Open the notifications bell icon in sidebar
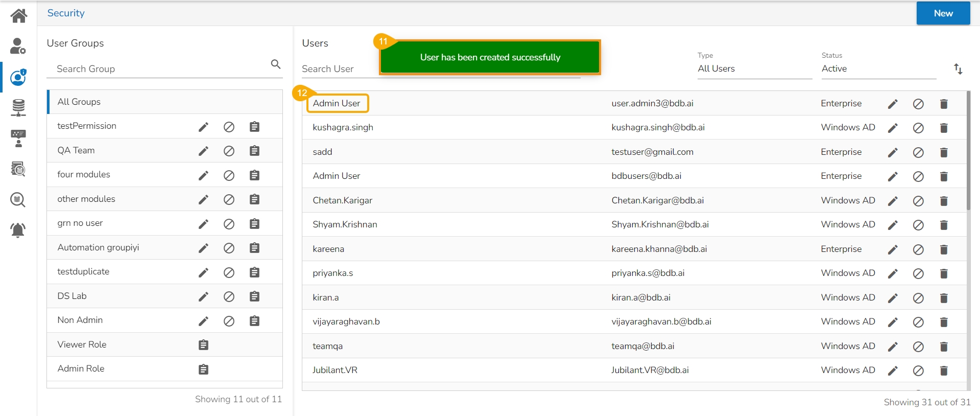Screen dimensions: 980x416 click(x=18, y=230)
